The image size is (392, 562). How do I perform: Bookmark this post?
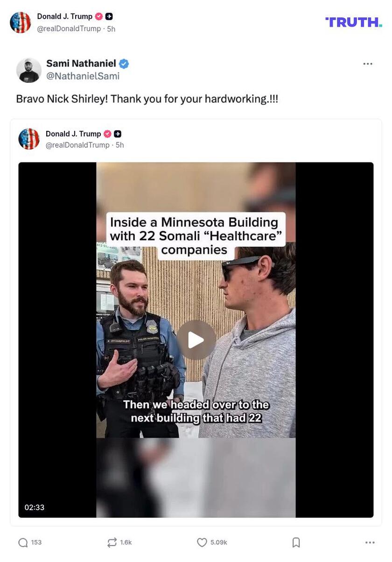coord(296,542)
